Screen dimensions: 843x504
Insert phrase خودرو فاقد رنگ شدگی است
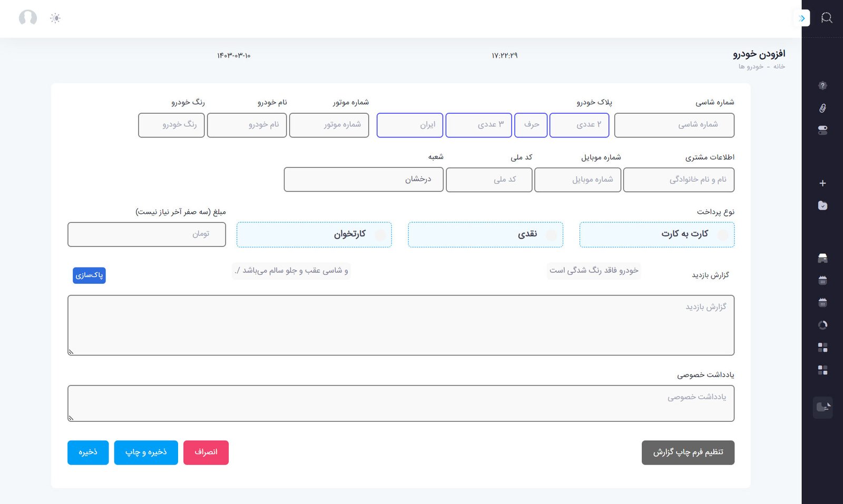click(594, 270)
